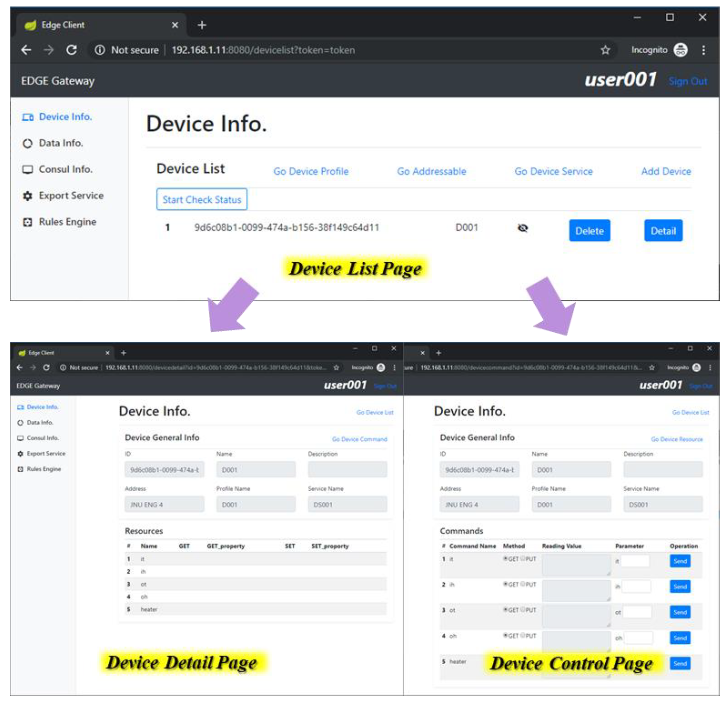Open a new browser tab with plus icon

pos(202,25)
